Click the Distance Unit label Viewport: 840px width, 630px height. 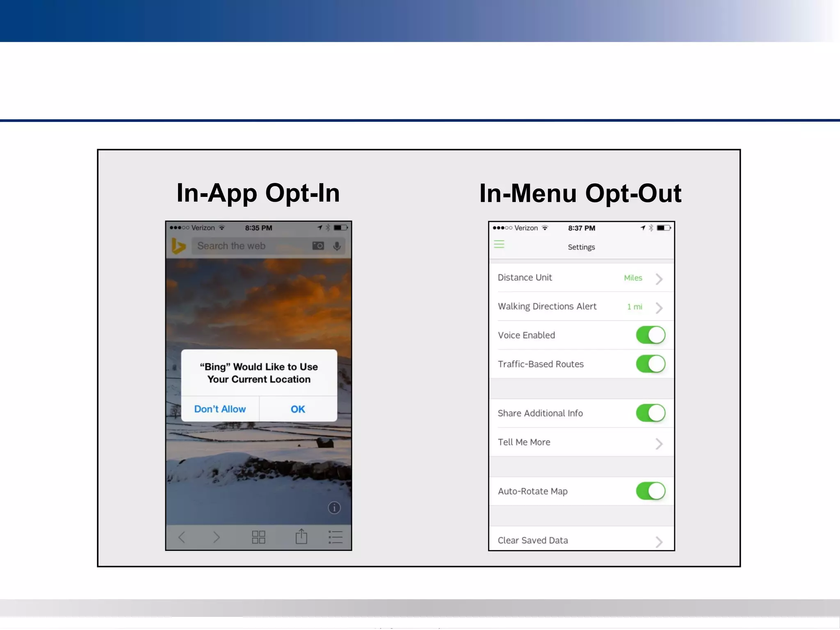click(x=525, y=277)
